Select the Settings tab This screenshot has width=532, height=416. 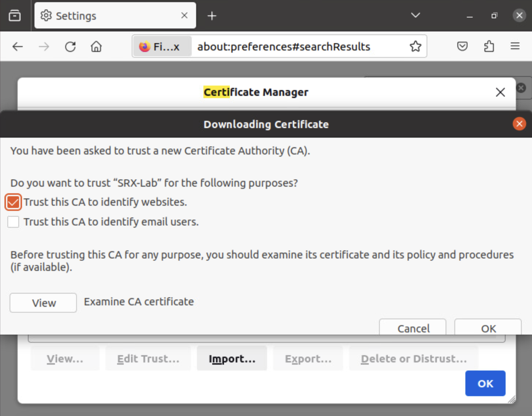pos(108,16)
